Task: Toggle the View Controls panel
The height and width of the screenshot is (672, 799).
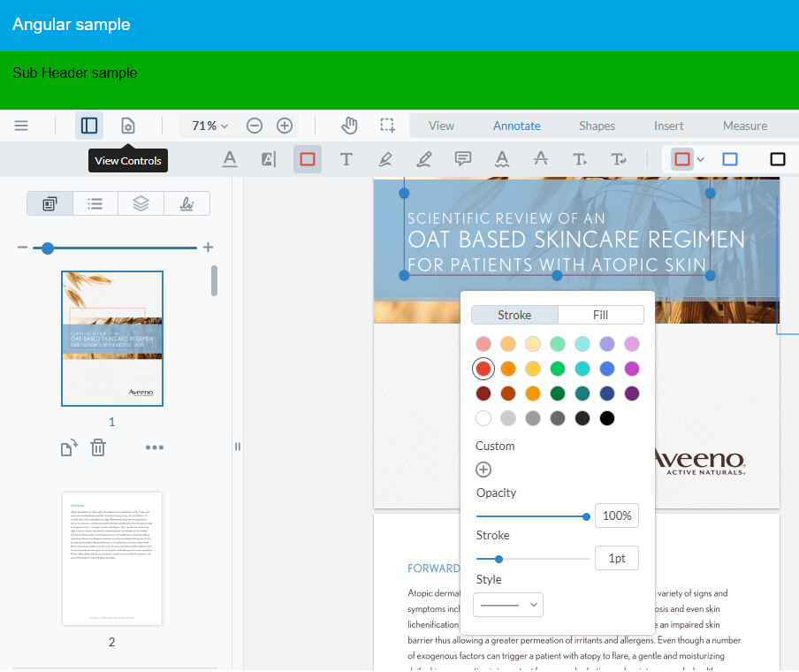Action: coord(127,125)
